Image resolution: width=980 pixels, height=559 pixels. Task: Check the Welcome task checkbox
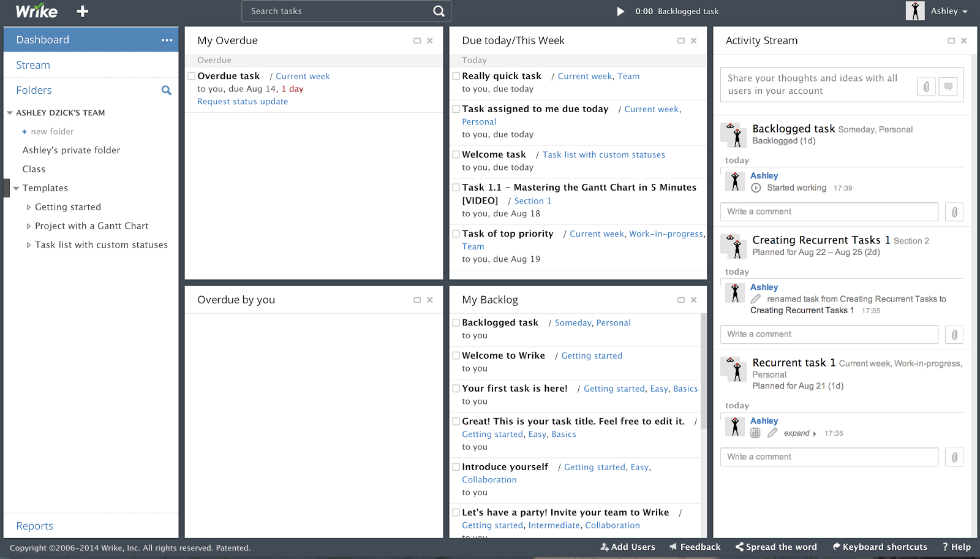click(x=456, y=154)
